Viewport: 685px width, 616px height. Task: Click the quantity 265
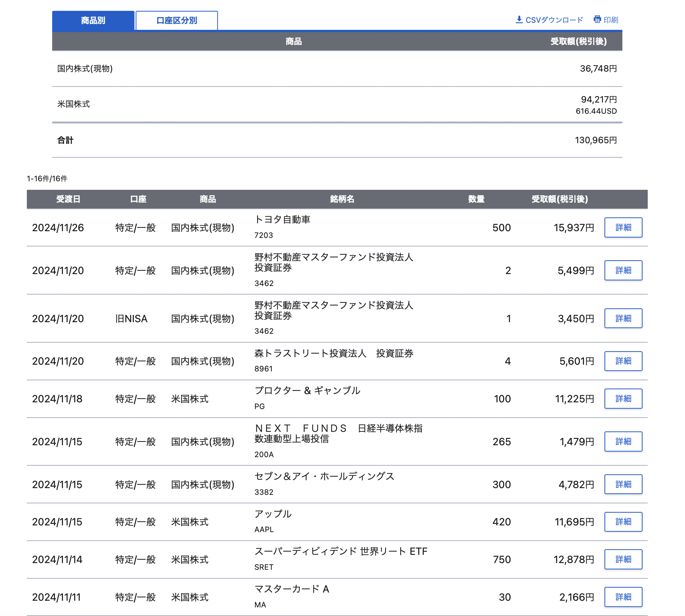tap(502, 442)
